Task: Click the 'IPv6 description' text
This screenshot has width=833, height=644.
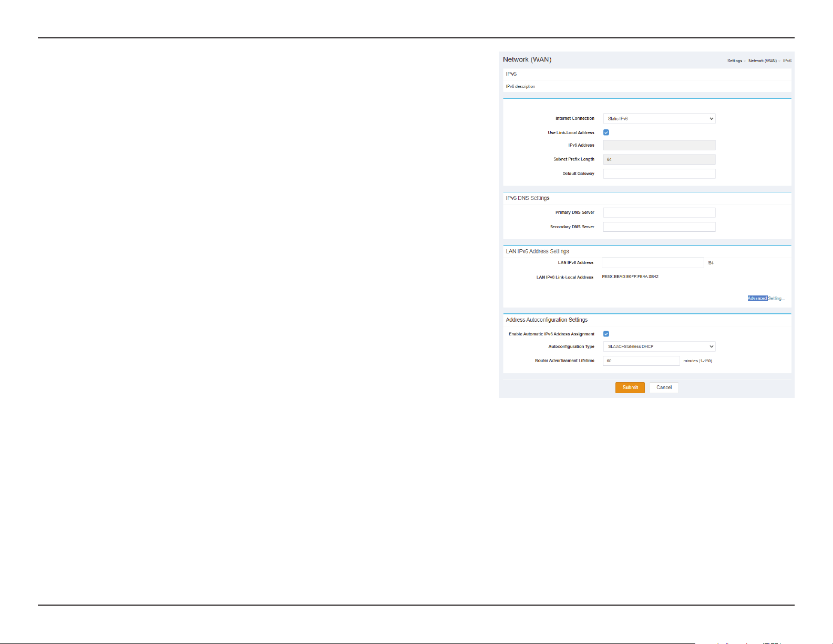Action: (520, 86)
